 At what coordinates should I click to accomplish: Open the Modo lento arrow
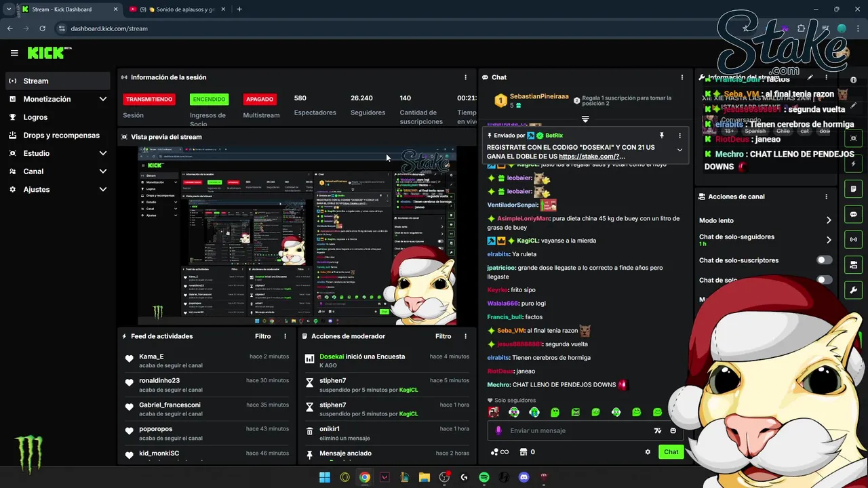(x=829, y=220)
